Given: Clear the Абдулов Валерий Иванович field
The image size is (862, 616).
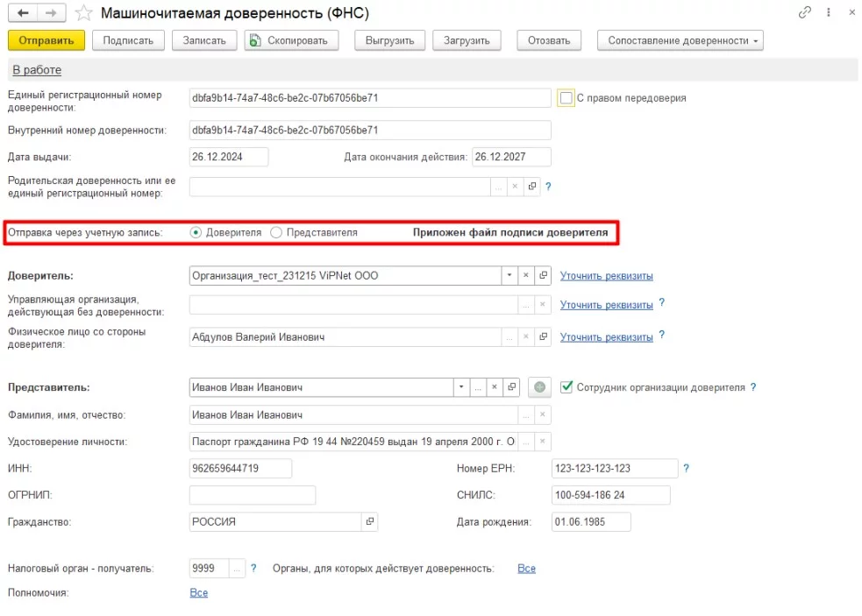Looking at the screenshot, I should coord(525,336).
